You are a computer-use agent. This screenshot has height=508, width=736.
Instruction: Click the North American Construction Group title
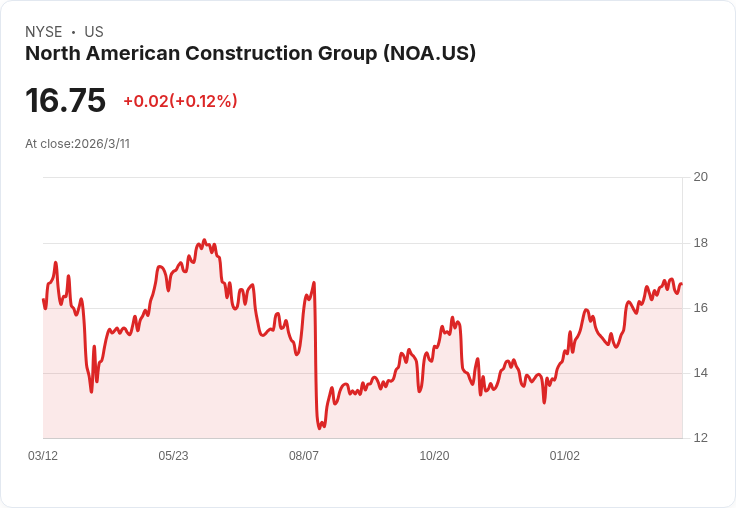tap(250, 54)
